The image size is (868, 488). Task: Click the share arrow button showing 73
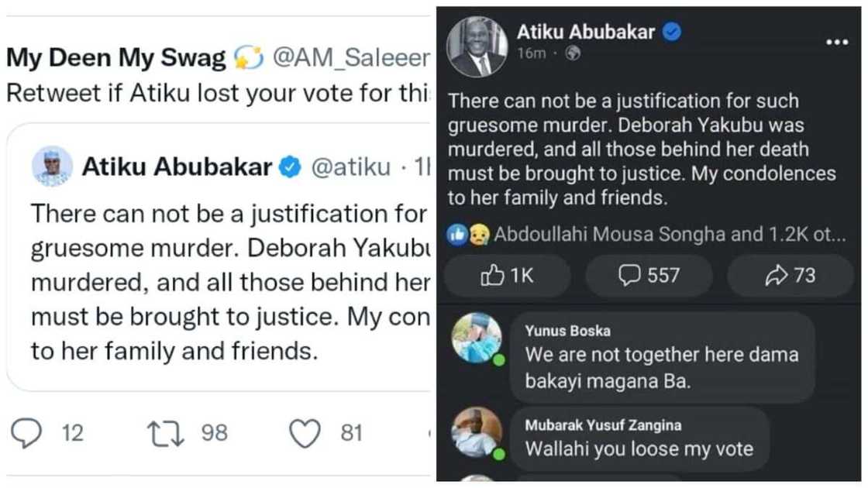790,276
